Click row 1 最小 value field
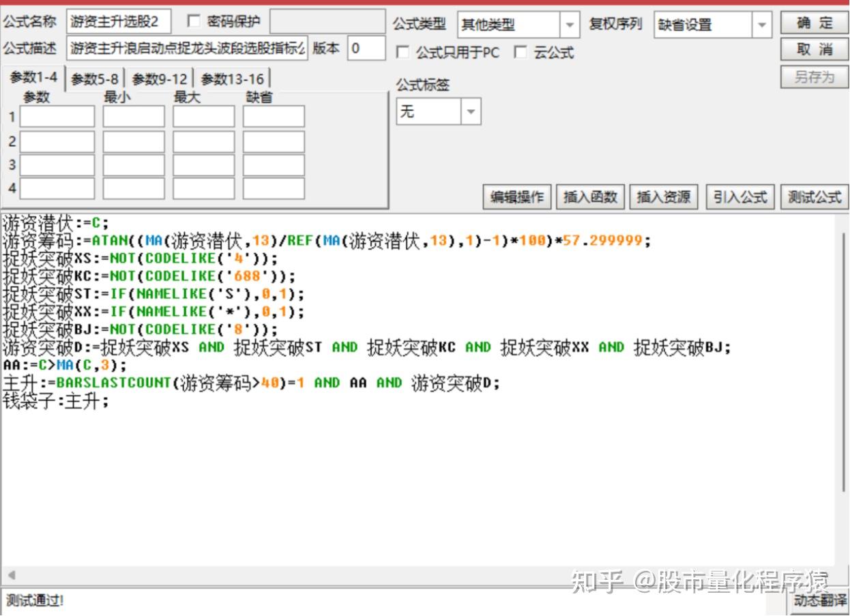The height and width of the screenshot is (616, 850). [x=134, y=117]
